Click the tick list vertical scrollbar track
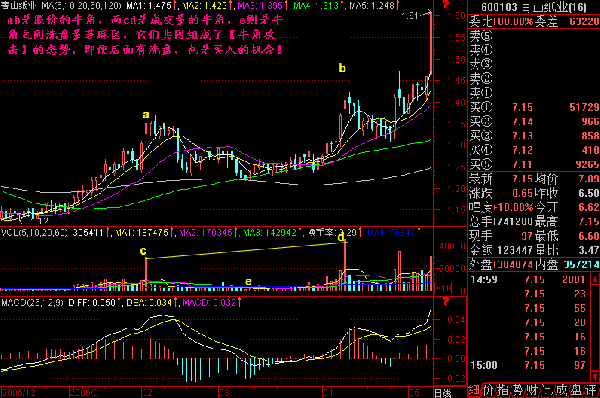 pos(595,328)
